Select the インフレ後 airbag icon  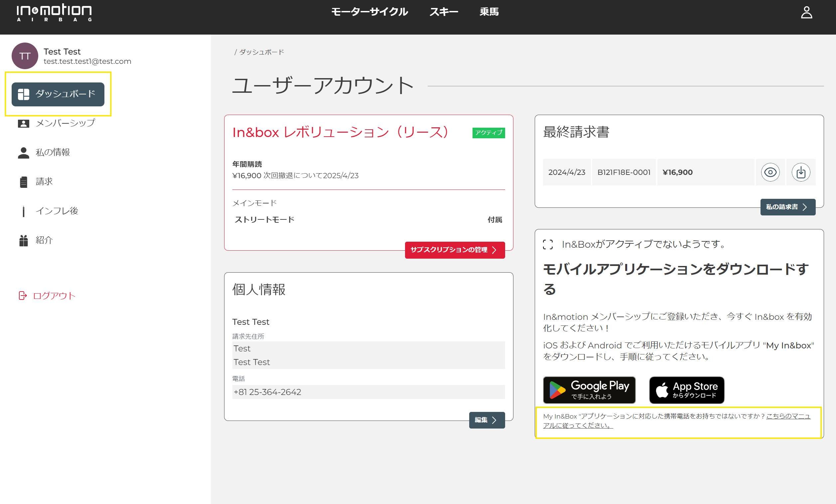23,211
